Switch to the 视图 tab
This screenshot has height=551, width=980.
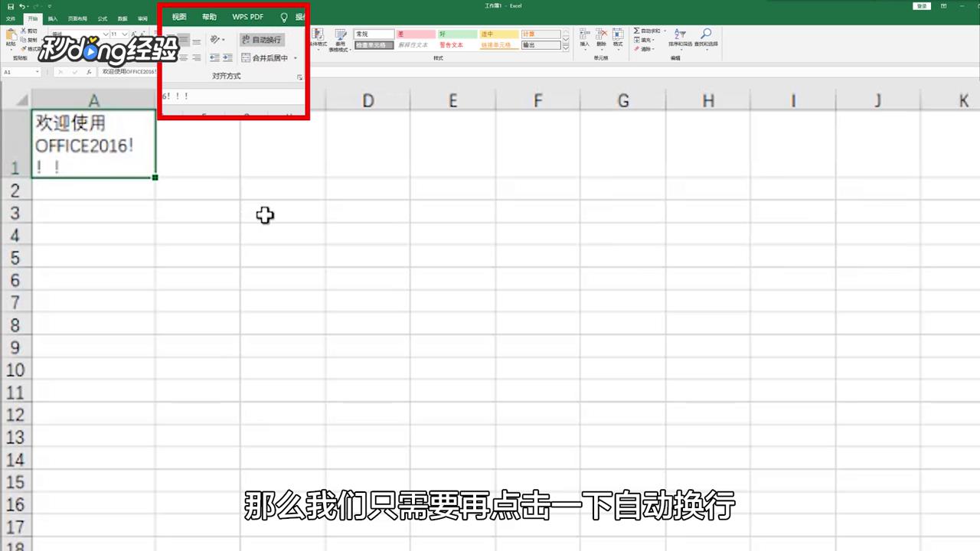179,17
